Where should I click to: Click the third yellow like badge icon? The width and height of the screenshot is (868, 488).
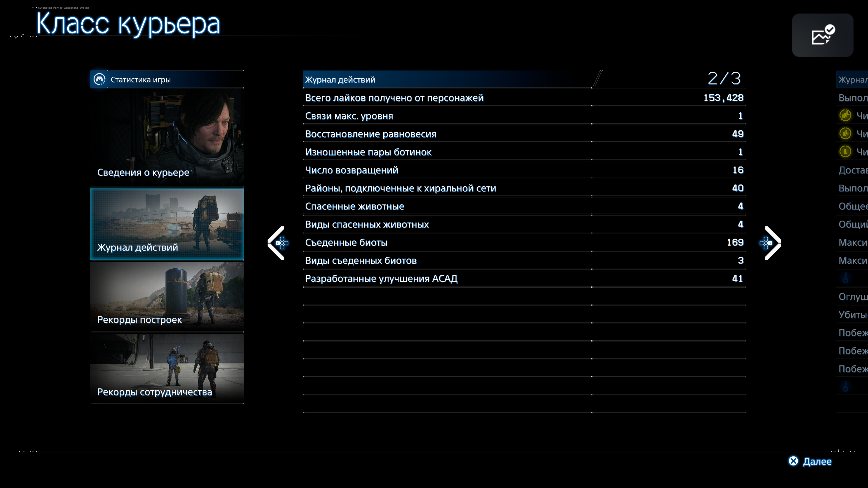[845, 152]
